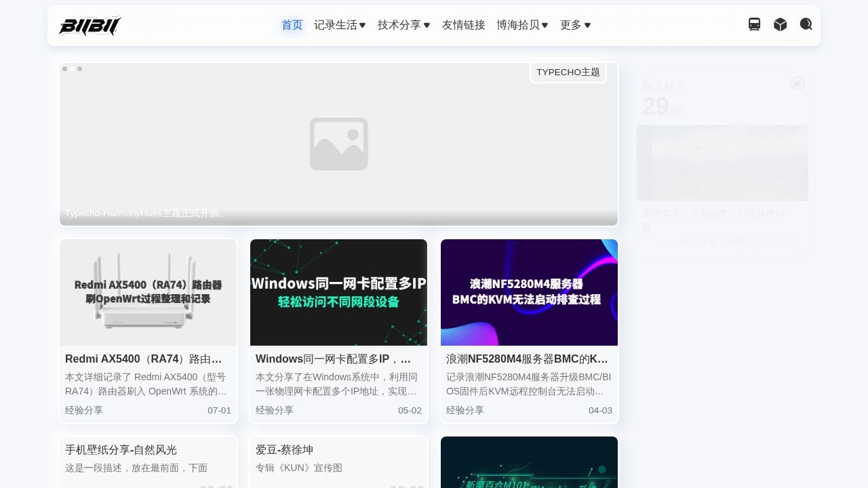The width and height of the screenshot is (868, 488).
Task: Expand the 记录生活 dropdown menu
Action: [x=340, y=25]
